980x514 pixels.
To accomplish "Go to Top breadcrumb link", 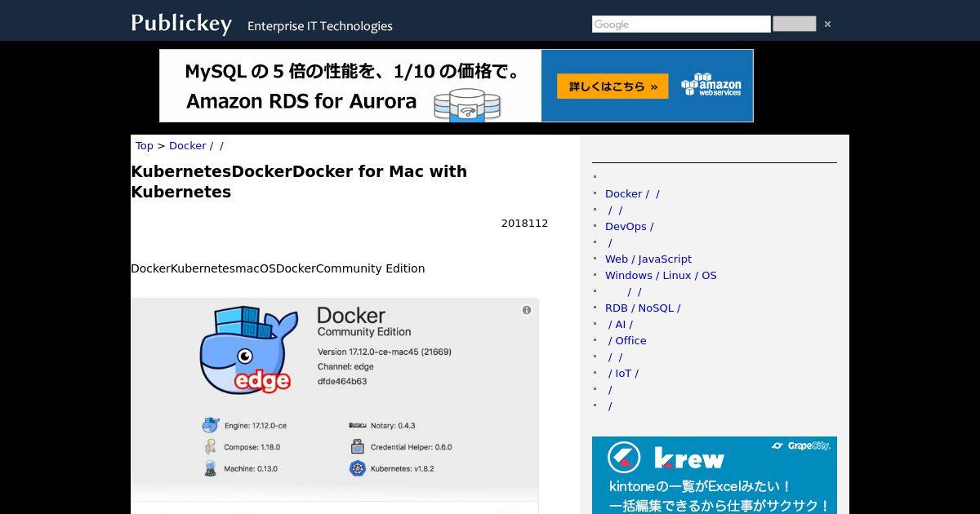I will 145,146.
